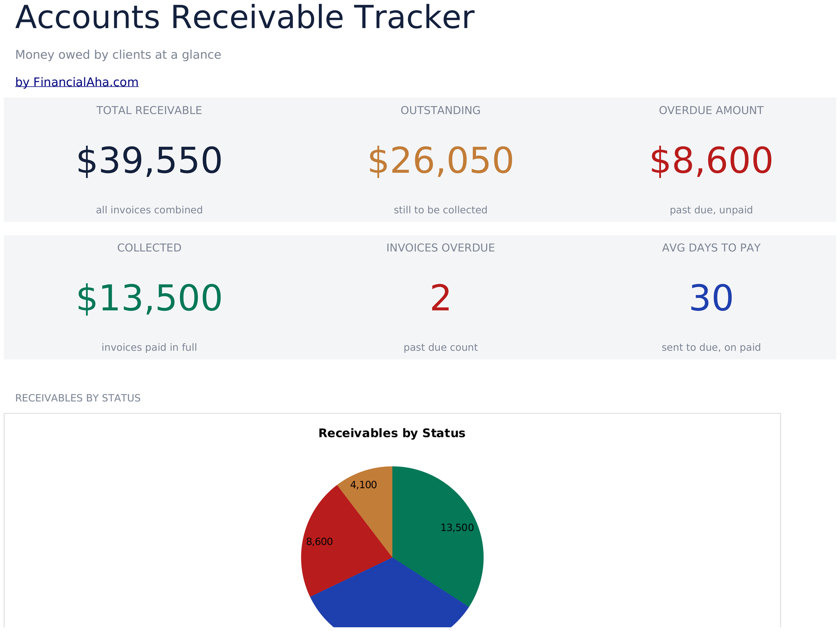The height and width of the screenshot is (631, 840).
Task: Select the AVG DAYS TO PAY label
Action: tap(711, 248)
